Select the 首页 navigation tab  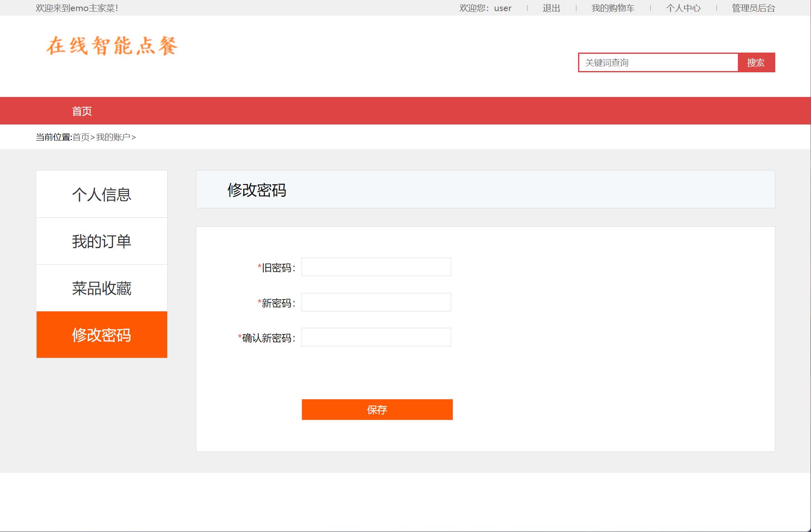82,111
